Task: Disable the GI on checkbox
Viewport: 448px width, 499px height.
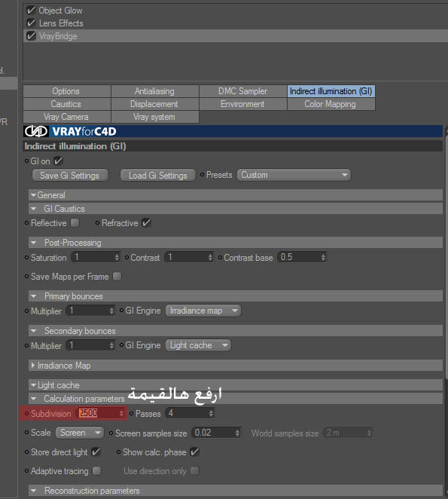Action: pyautogui.click(x=58, y=161)
